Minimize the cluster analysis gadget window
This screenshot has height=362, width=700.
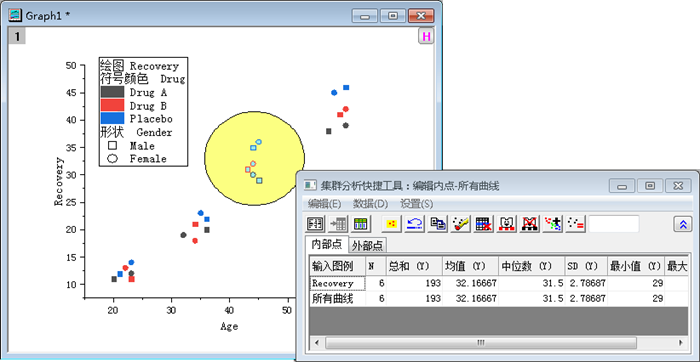pyautogui.click(x=622, y=186)
